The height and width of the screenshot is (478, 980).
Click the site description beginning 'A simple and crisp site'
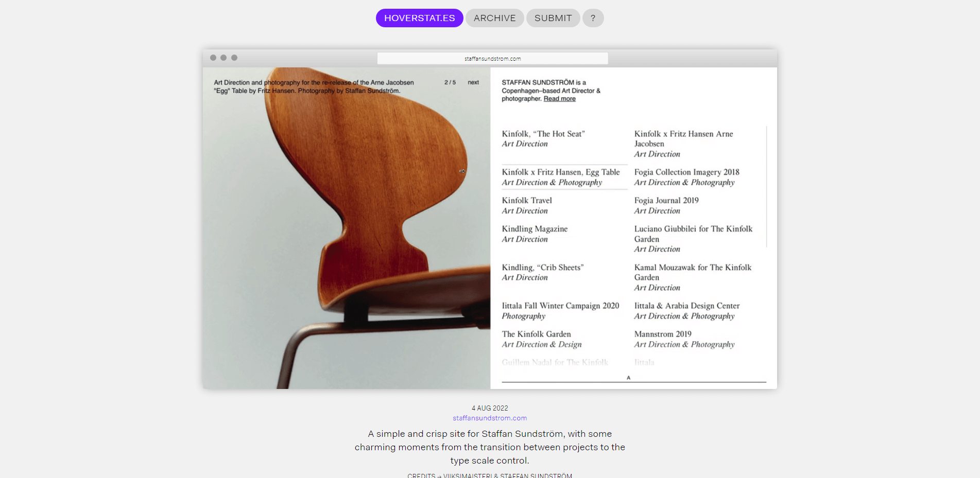tap(490, 447)
